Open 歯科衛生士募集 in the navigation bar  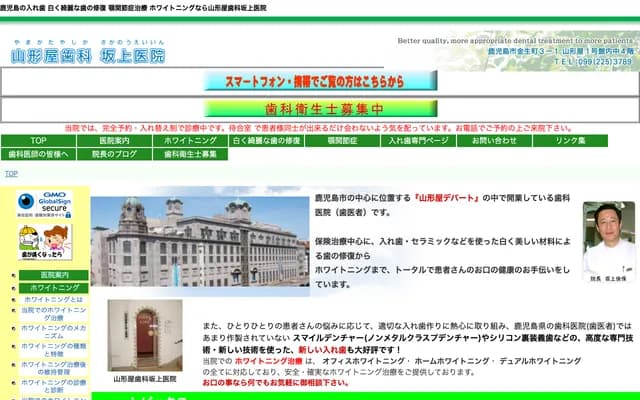pos(190,154)
